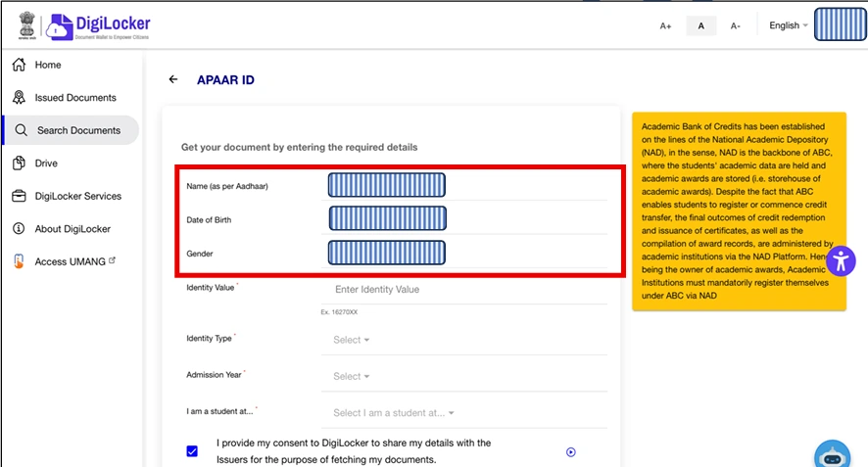This screenshot has height=467, width=868.
Task: Uncheck the DigiLocker consent checkbox
Action: point(192,451)
